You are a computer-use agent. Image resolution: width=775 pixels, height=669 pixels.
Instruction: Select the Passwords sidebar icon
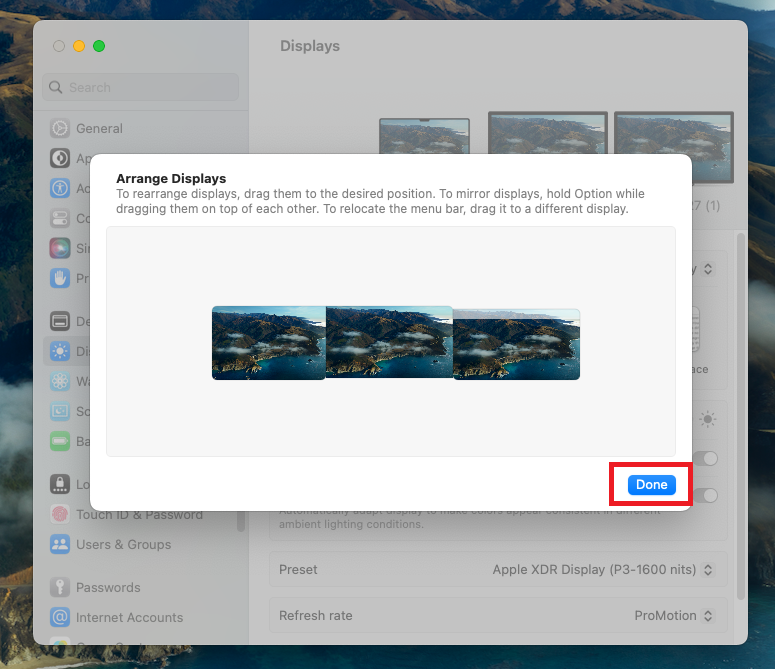[x=60, y=587]
